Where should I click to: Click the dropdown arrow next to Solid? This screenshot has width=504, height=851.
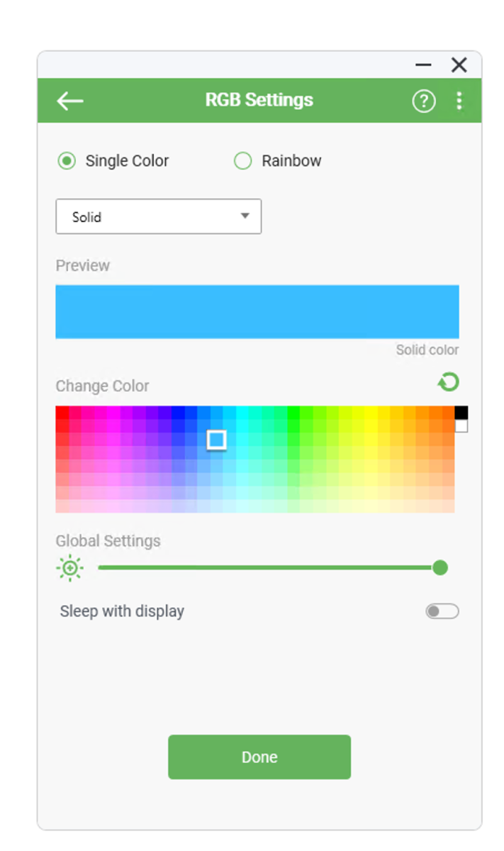(x=245, y=216)
